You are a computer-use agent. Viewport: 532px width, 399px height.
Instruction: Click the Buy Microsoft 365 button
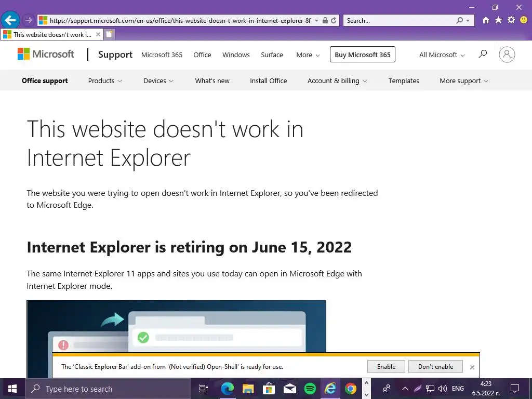[x=362, y=54]
